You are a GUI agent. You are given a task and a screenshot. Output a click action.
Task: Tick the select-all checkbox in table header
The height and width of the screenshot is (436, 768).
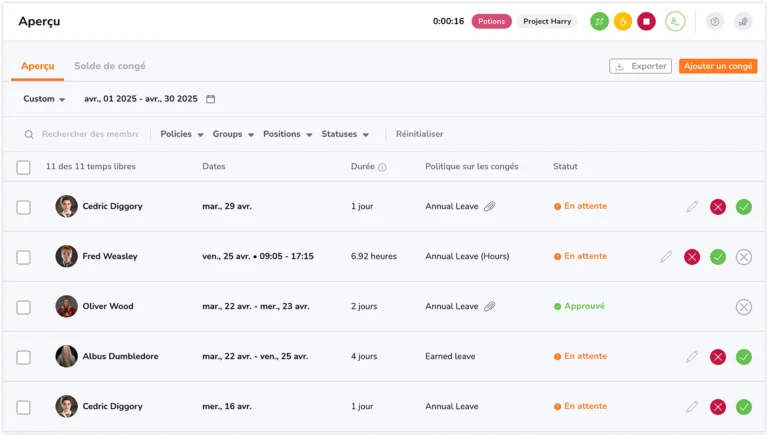pos(24,167)
